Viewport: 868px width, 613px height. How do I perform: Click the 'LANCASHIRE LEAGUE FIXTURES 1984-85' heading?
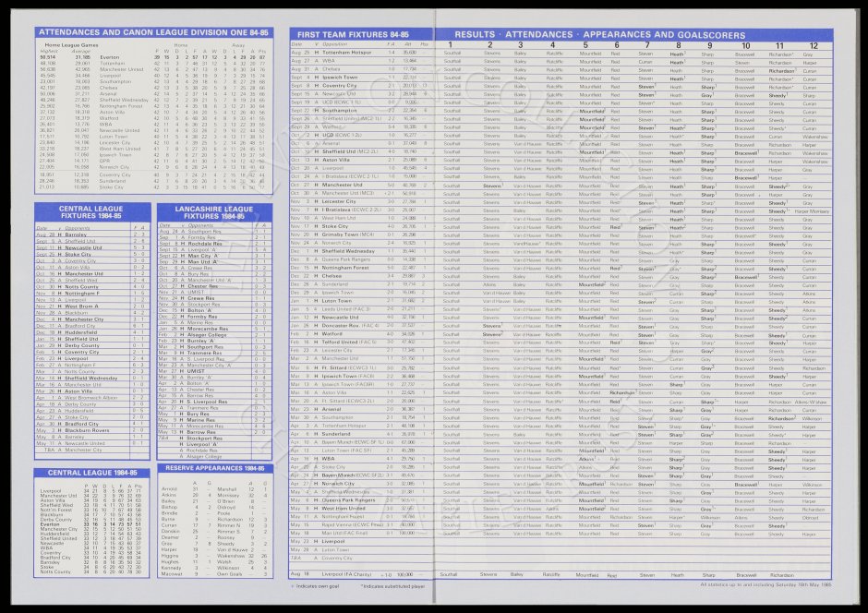(x=213, y=212)
